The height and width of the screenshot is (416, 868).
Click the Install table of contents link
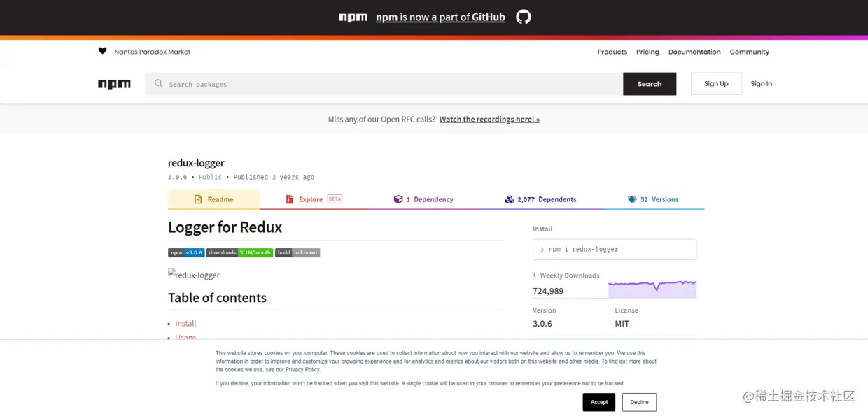pos(185,323)
